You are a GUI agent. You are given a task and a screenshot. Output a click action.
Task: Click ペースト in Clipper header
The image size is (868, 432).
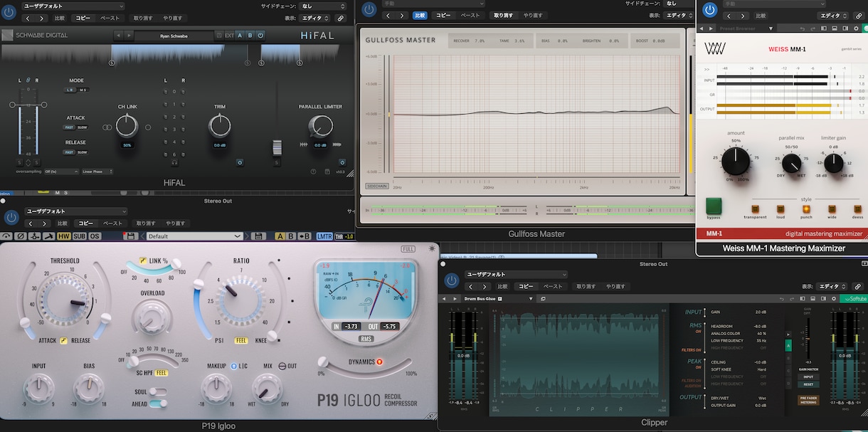pyautogui.click(x=553, y=286)
